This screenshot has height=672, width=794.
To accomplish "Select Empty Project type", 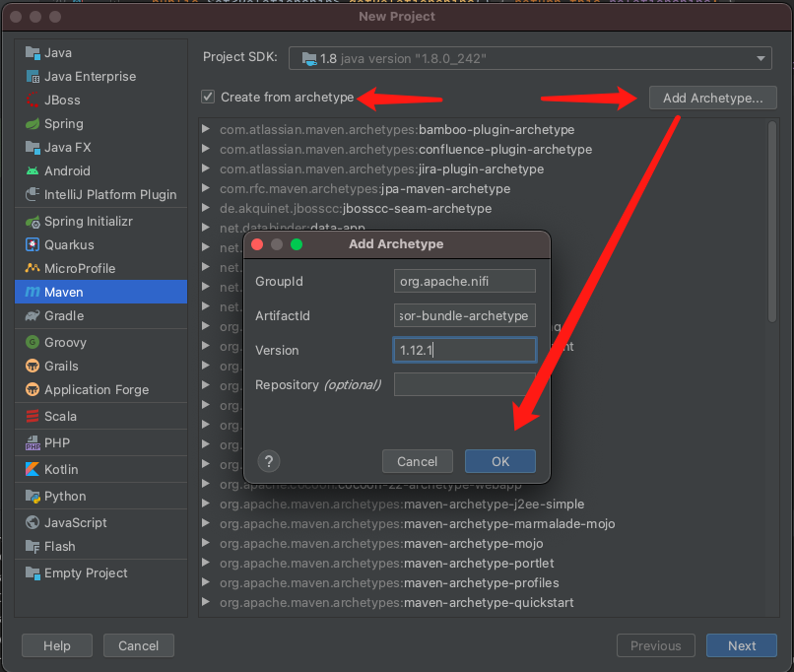I will pyautogui.click(x=100, y=573).
